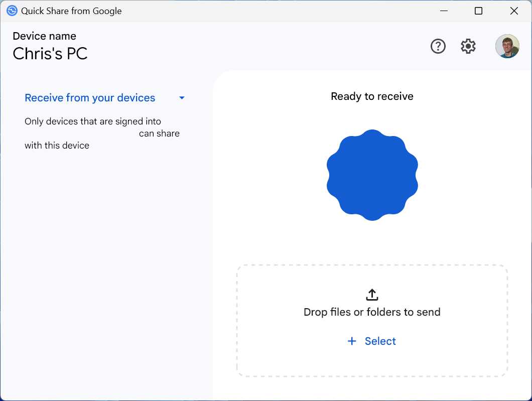Minimize the Quick Share window
The height and width of the screenshot is (401, 532).
pos(444,11)
